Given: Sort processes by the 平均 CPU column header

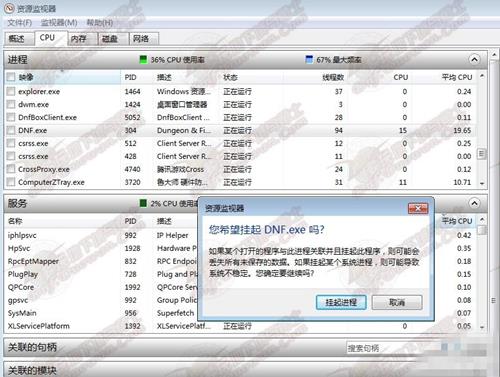Looking at the screenshot, I should 457,77.
